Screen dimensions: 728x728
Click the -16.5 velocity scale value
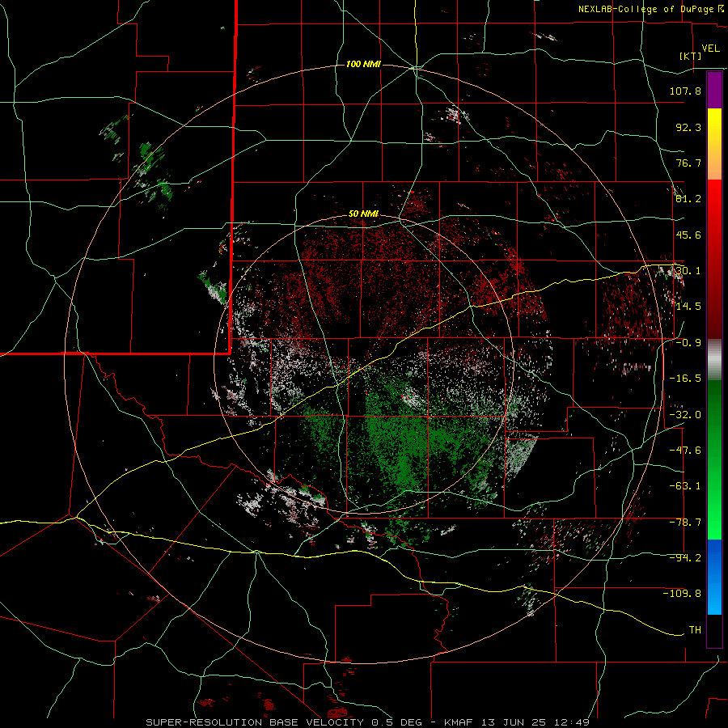(685, 379)
